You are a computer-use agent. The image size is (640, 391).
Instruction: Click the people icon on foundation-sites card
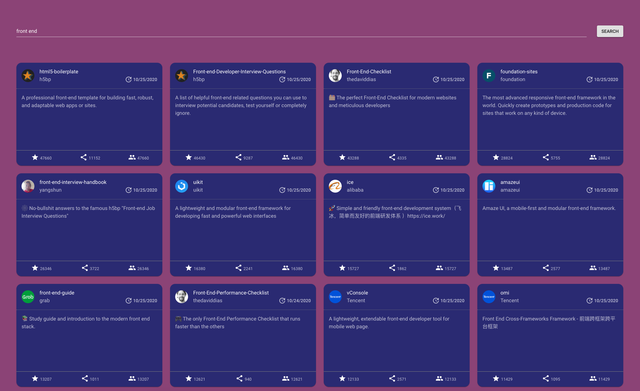tap(593, 157)
